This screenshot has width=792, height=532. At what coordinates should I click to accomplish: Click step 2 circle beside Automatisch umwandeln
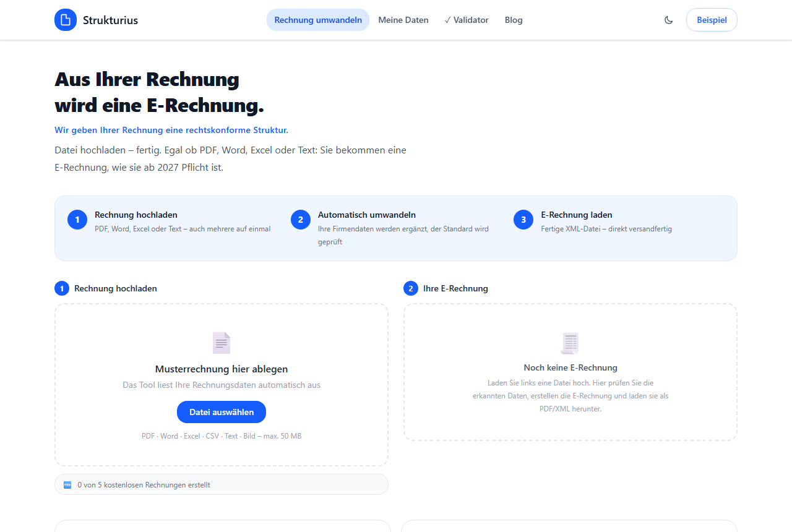301,220
